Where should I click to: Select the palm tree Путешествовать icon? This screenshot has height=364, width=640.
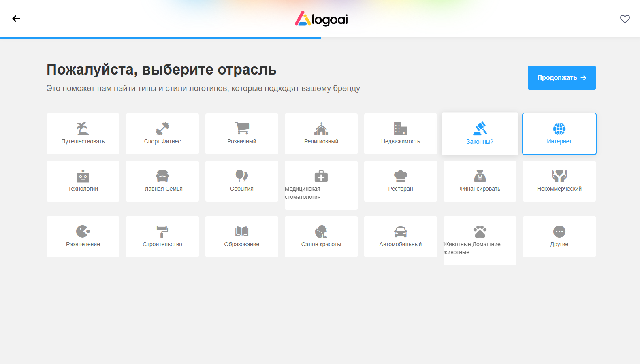83,129
